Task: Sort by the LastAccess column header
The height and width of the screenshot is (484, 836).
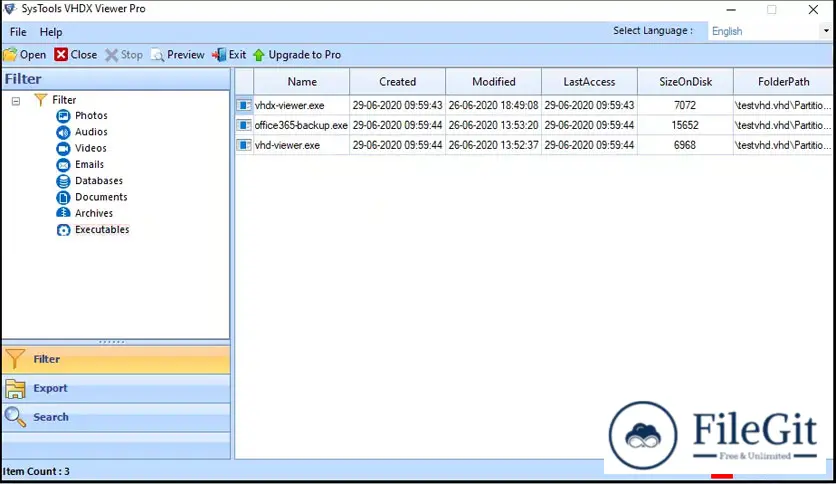Action: 590,82
